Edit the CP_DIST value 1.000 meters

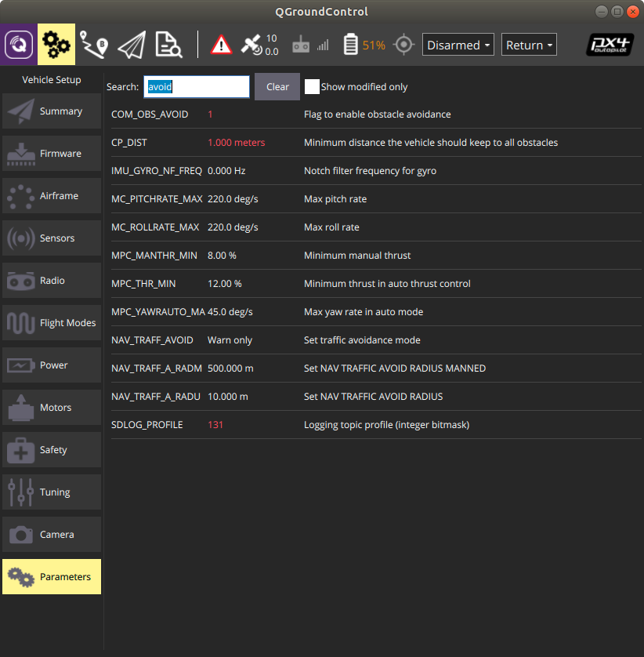[x=236, y=143]
